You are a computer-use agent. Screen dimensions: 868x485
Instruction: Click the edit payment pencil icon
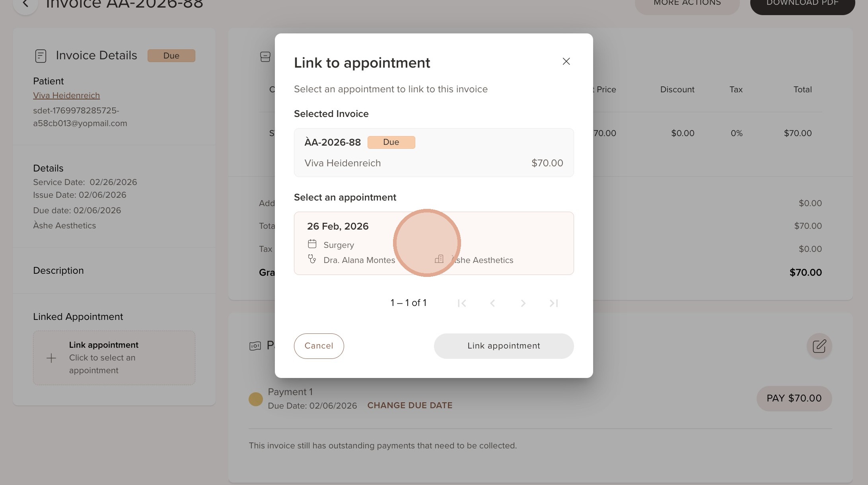pyautogui.click(x=819, y=346)
